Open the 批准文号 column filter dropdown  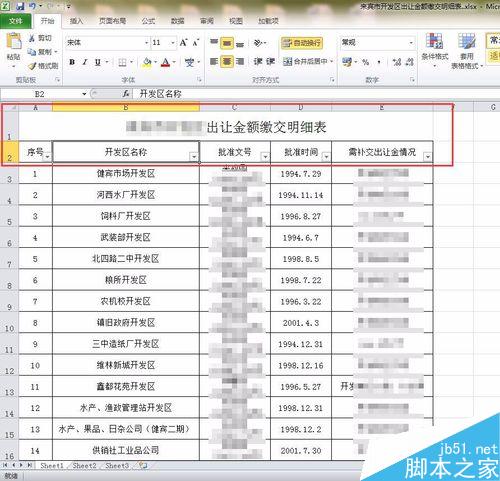265,156
